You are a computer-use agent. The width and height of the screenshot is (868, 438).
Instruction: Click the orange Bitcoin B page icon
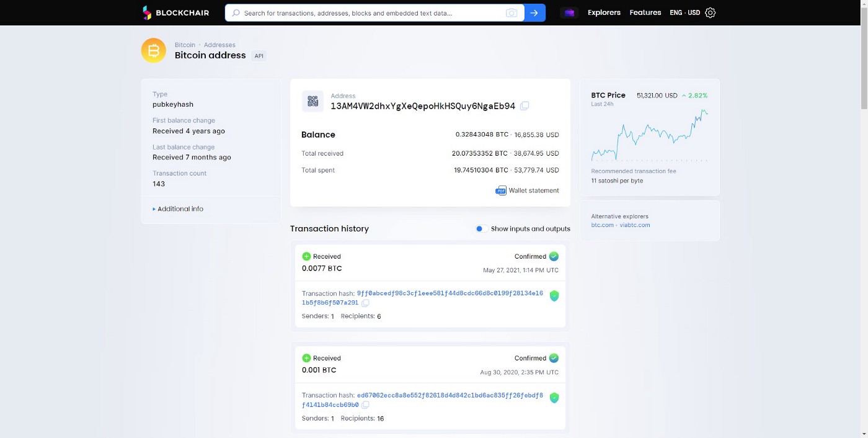(x=153, y=50)
